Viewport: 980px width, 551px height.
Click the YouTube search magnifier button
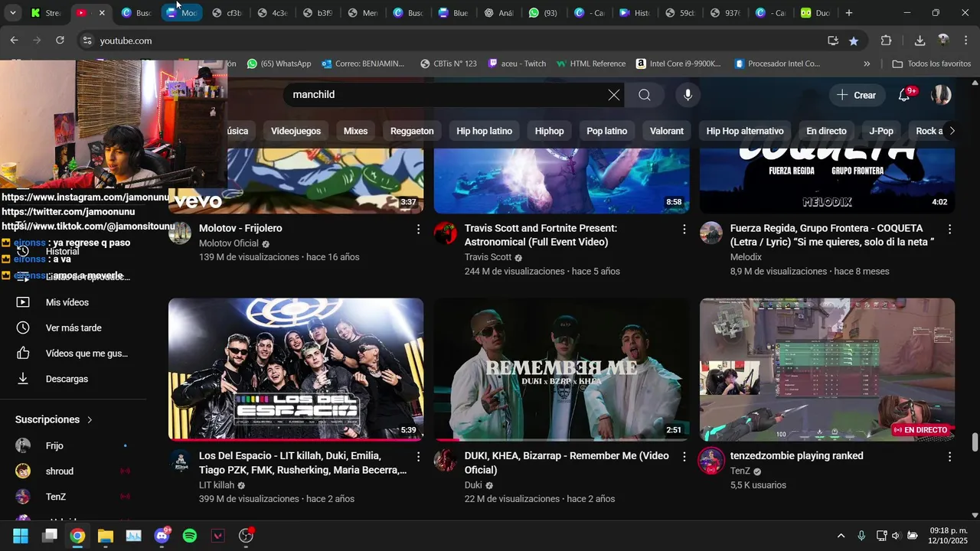(645, 95)
